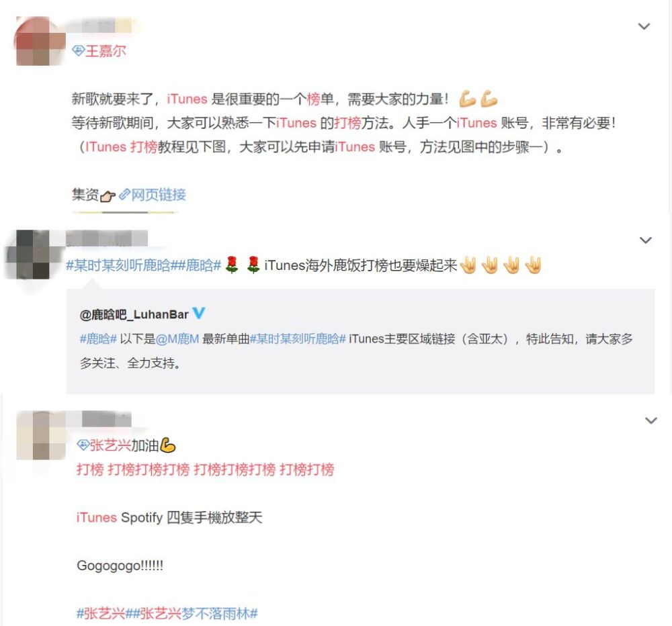Open the 网页链接 web link
The width and height of the screenshot is (672, 626).
coord(159,195)
